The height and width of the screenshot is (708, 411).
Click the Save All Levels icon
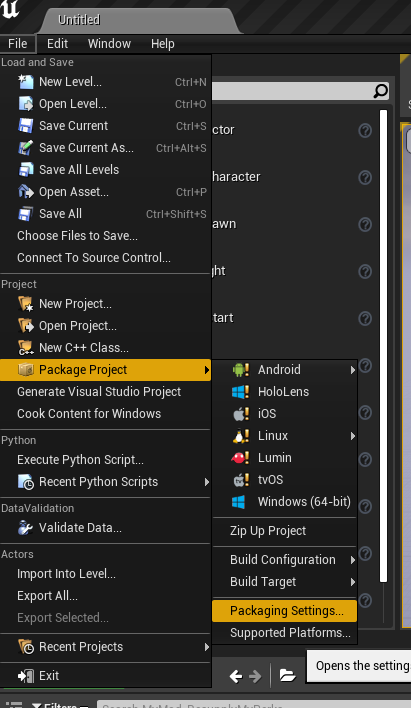[26, 170]
